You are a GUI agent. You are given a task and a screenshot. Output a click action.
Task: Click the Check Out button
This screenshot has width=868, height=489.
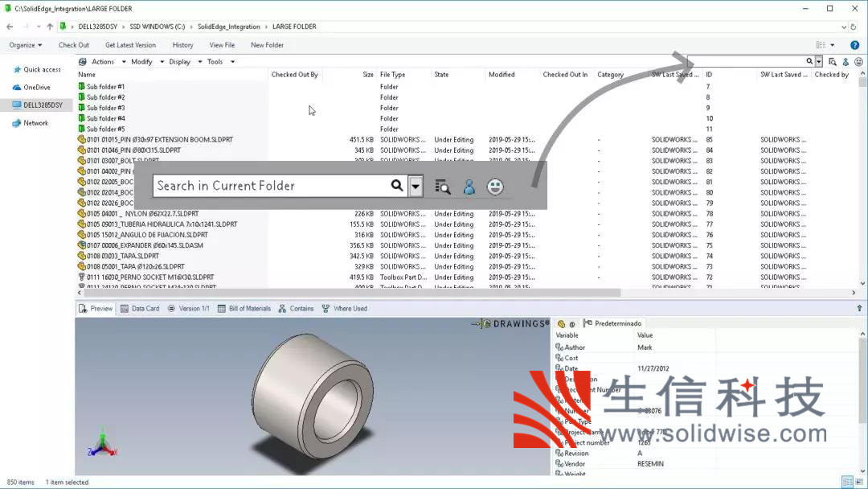(74, 45)
